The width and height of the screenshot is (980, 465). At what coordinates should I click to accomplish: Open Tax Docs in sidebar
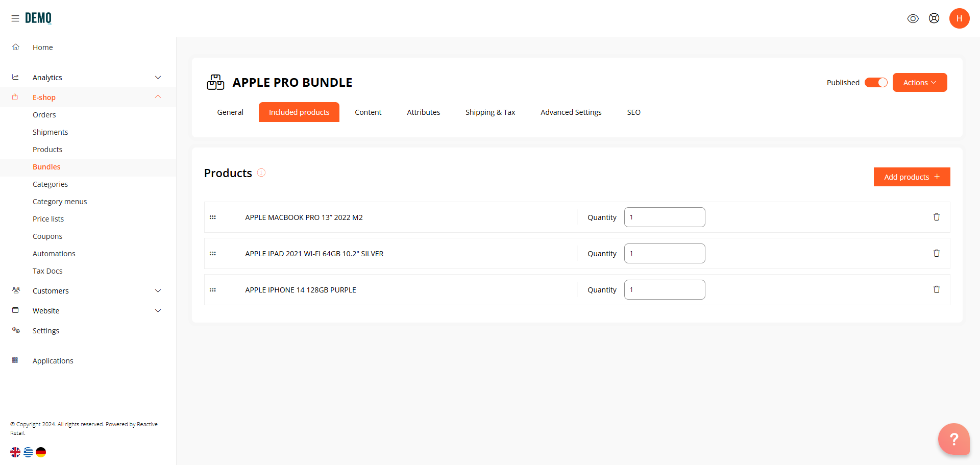pos(47,271)
